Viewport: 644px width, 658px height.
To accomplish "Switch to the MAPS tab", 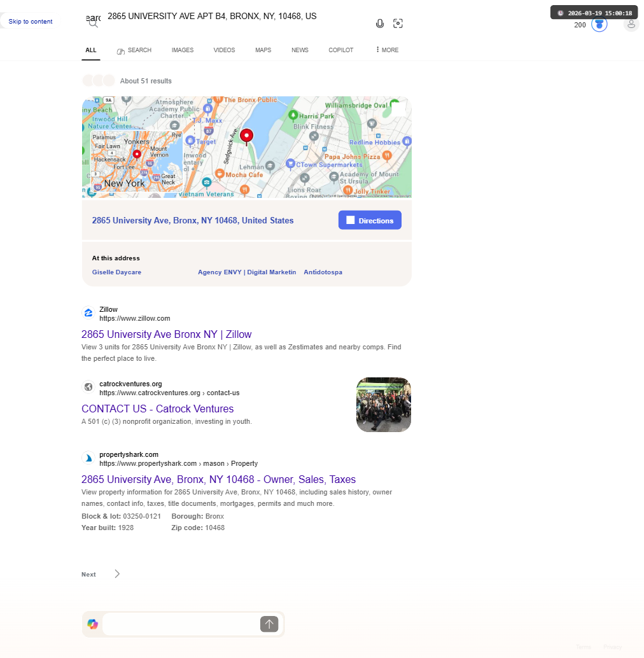I will pos(263,50).
